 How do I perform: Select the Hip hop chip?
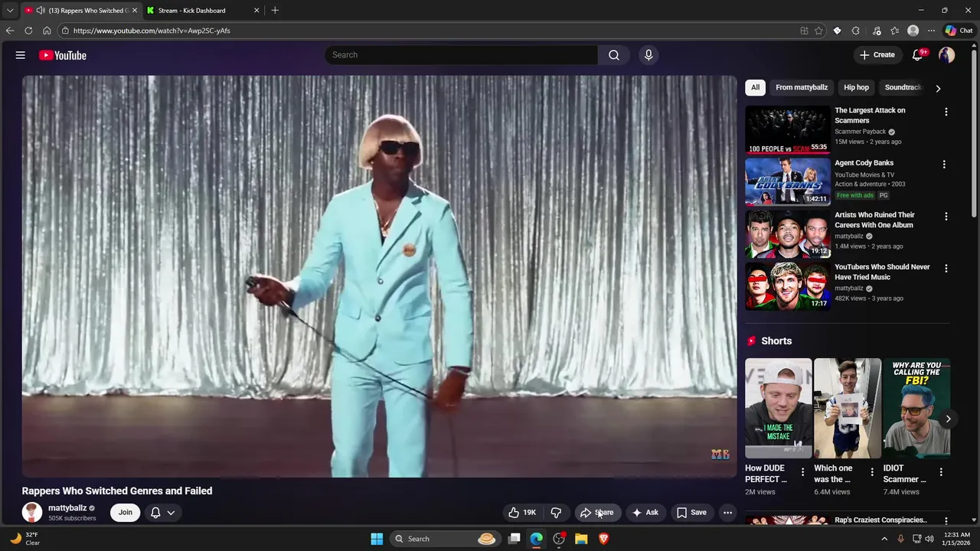click(x=856, y=87)
